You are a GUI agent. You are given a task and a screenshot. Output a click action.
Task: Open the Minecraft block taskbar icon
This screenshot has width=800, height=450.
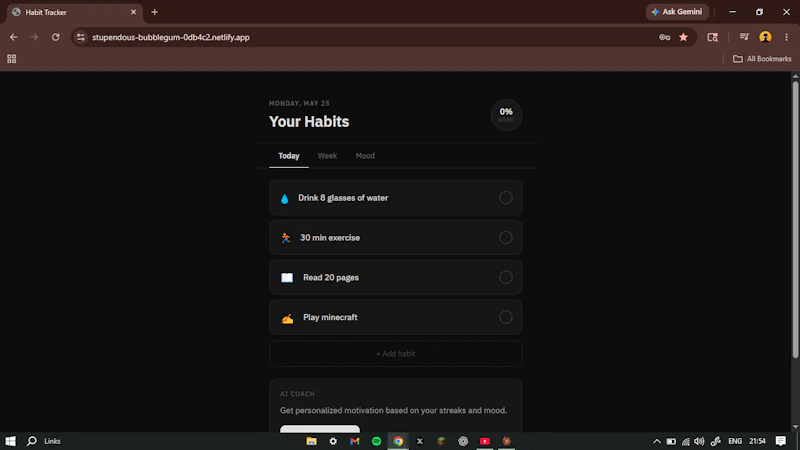(441, 441)
